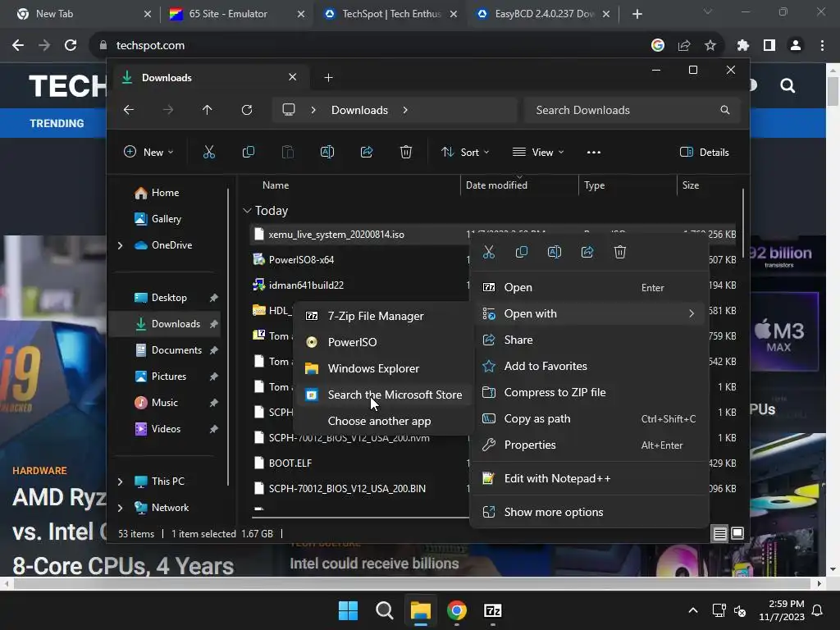Expand the OneDrive tree node
Image resolution: width=840 pixels, height=630 pixels.
[120, 245]
